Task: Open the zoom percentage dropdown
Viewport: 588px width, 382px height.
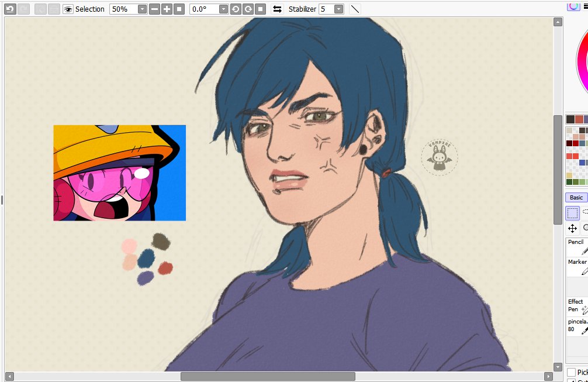Action: click(x=141, y=9)
